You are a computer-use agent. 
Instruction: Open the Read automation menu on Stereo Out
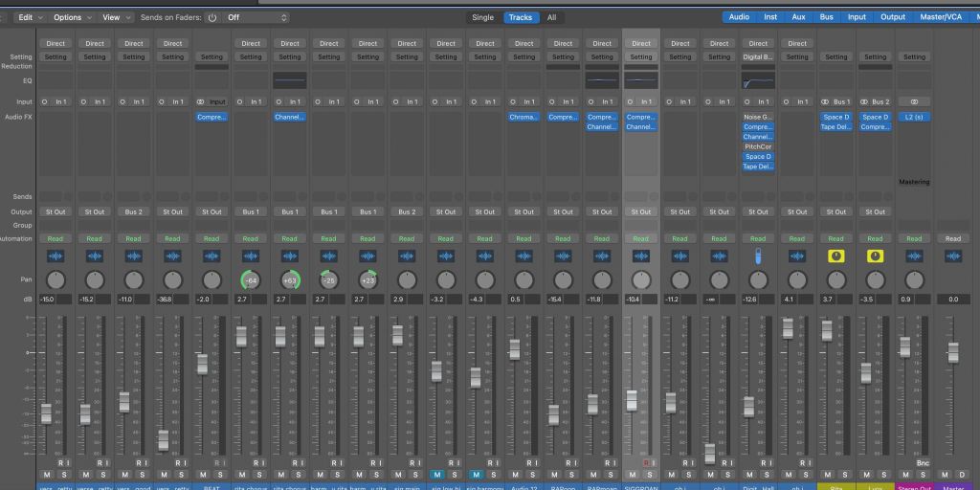click(914, 239)
